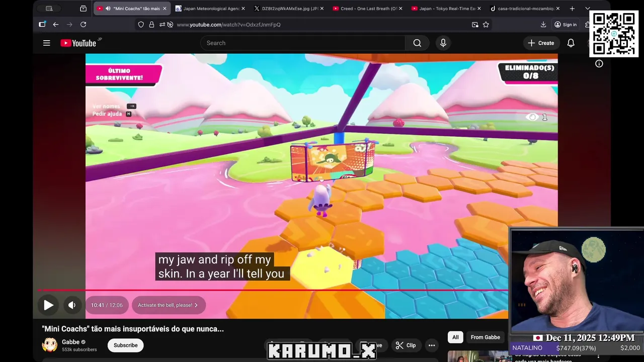
Task: Bookmark this page with the star icon
Action: click(486, 25)
